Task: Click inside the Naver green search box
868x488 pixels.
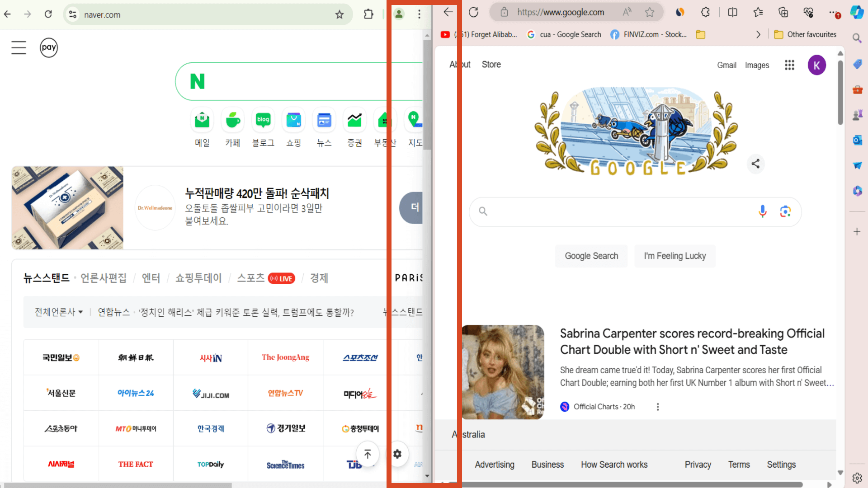Action: tap(298, 81)
